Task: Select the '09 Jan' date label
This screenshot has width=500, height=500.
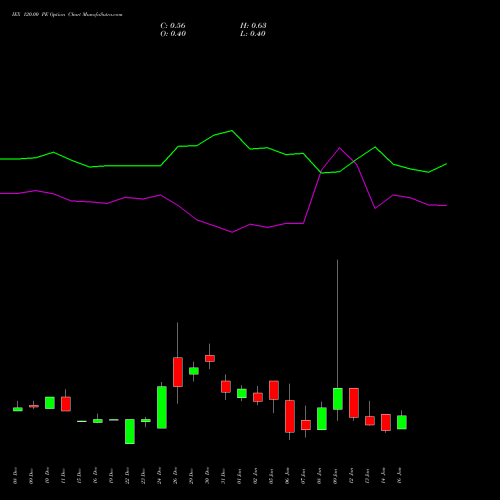Action: pyautogui.click(x=335, y=476)
